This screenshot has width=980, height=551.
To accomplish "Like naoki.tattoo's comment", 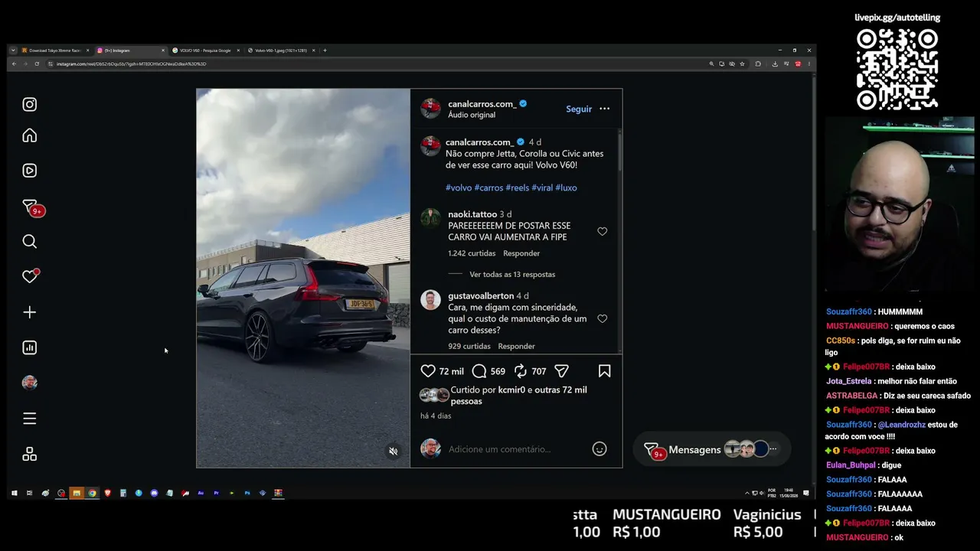I will (x=603, y=231).
